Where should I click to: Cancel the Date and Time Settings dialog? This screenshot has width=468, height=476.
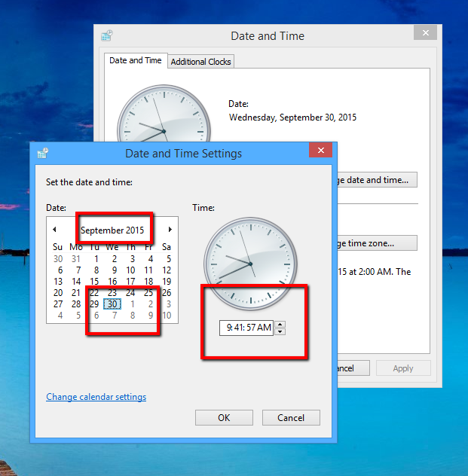[291, 418]
